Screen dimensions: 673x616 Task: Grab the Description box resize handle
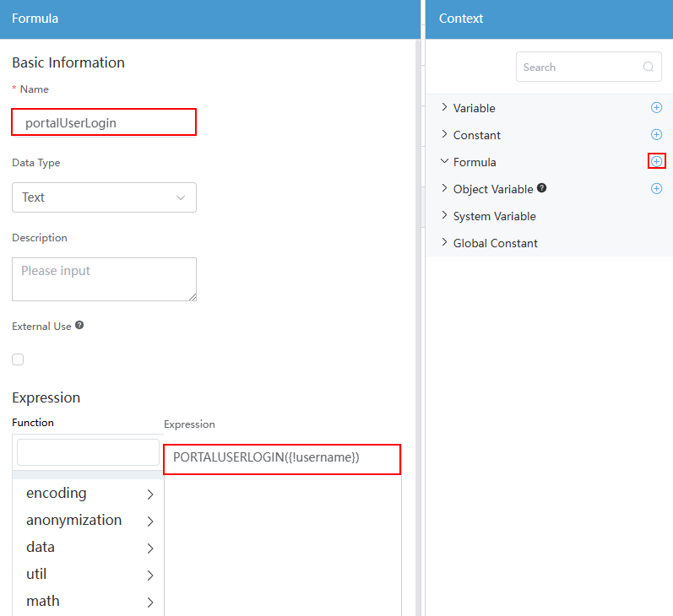pyautogui.click(x=193, y=297)
